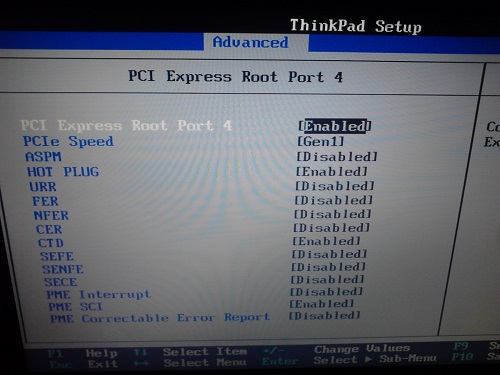This screenshot has width=500, height=375.
Task: Click the PCIe Speed label
Action: pyautogui.click(x=68, y=141)
